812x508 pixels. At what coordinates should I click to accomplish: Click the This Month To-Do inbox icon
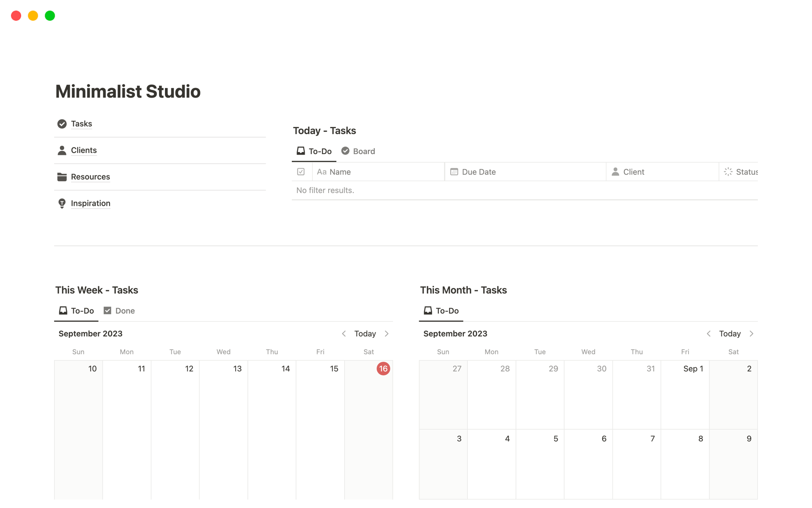coord(428,311)
